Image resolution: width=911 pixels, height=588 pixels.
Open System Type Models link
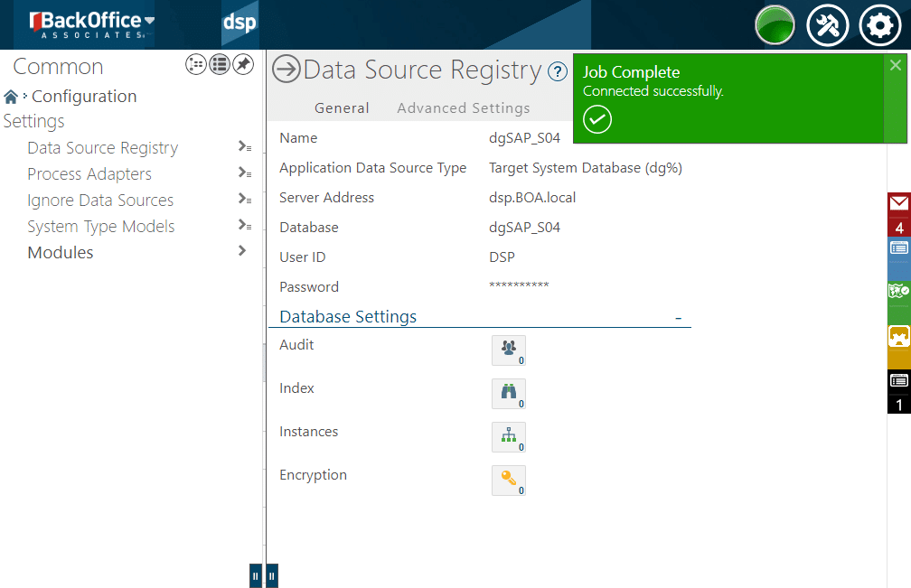pos(101,227)
